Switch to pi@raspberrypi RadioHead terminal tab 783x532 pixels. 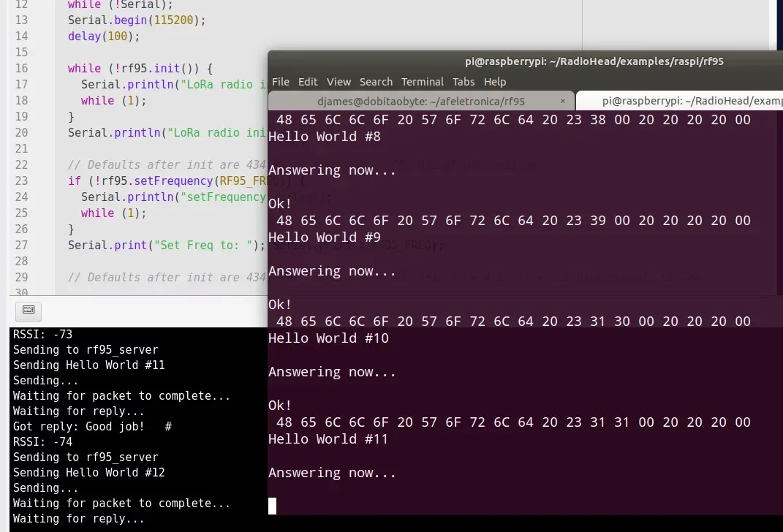(680, 101)
